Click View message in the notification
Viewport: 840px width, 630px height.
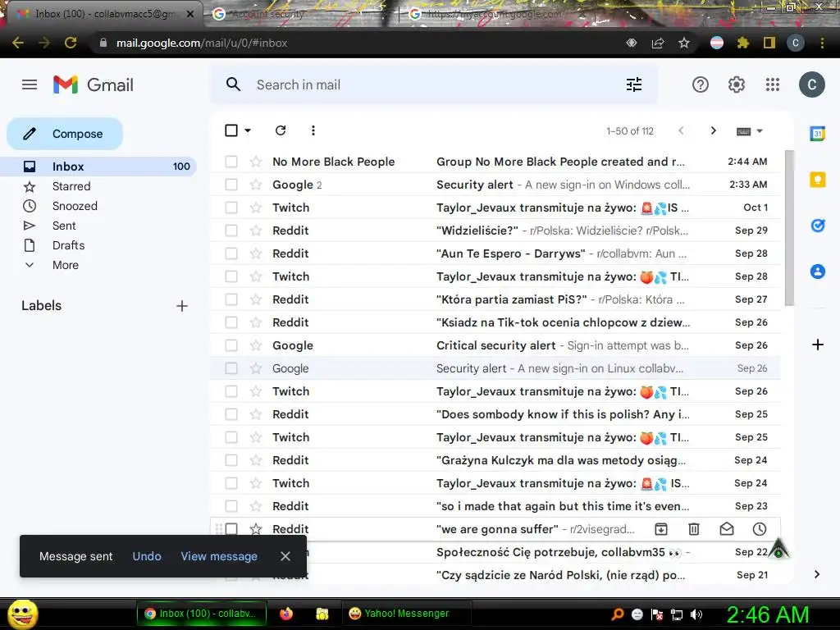coord(218,556)
